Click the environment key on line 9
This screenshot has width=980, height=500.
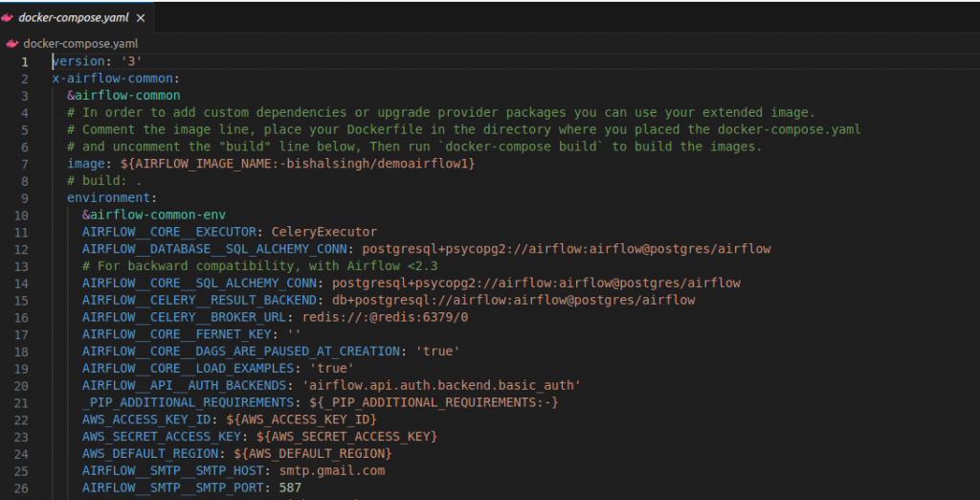tap(109, 197)
